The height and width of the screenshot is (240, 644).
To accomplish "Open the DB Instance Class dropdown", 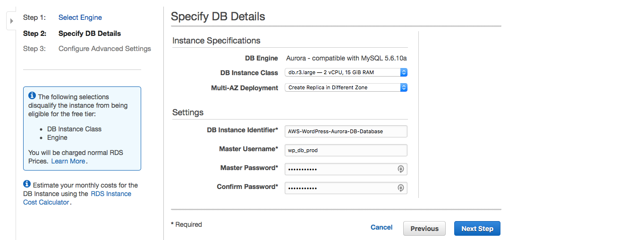I will click(x=346, y=72).
